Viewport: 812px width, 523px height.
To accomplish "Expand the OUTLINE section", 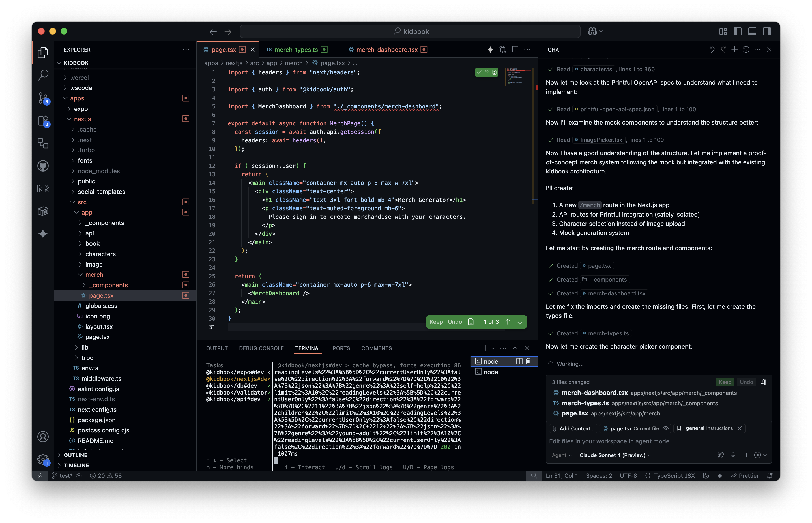I will (75, 455).
